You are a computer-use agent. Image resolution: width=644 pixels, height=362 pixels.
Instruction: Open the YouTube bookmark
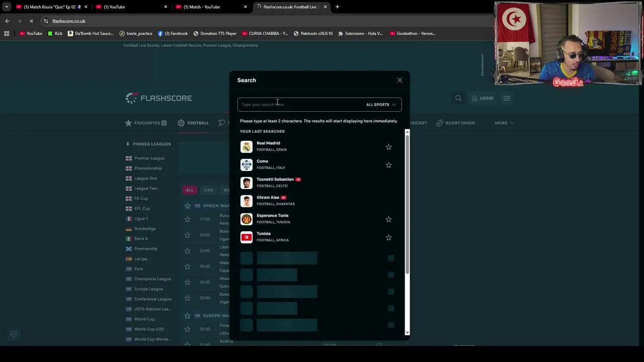(x=31, y=33)
